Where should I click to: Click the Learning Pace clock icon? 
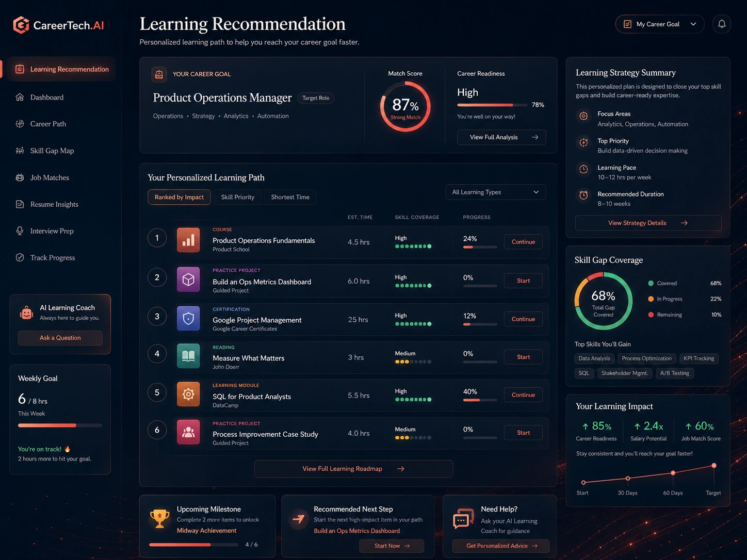(583, 169)
